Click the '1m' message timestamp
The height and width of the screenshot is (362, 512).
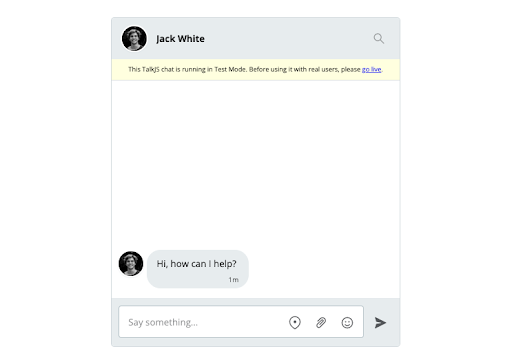point(233,280)
